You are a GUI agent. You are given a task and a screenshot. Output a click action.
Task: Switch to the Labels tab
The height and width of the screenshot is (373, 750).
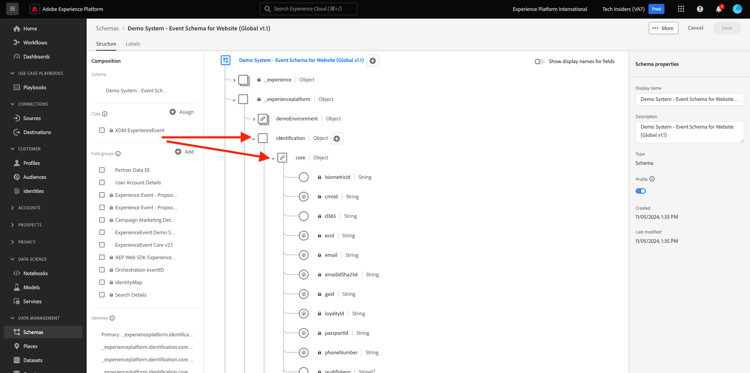[133, 44]
